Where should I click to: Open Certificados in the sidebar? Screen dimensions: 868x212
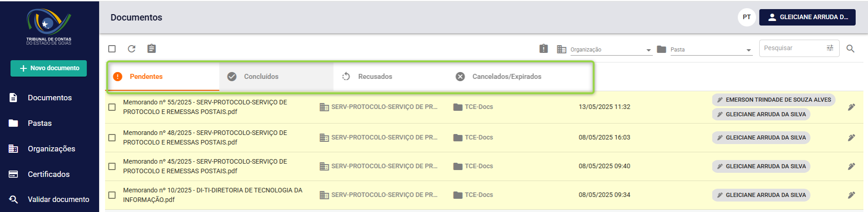click(49, 174)
